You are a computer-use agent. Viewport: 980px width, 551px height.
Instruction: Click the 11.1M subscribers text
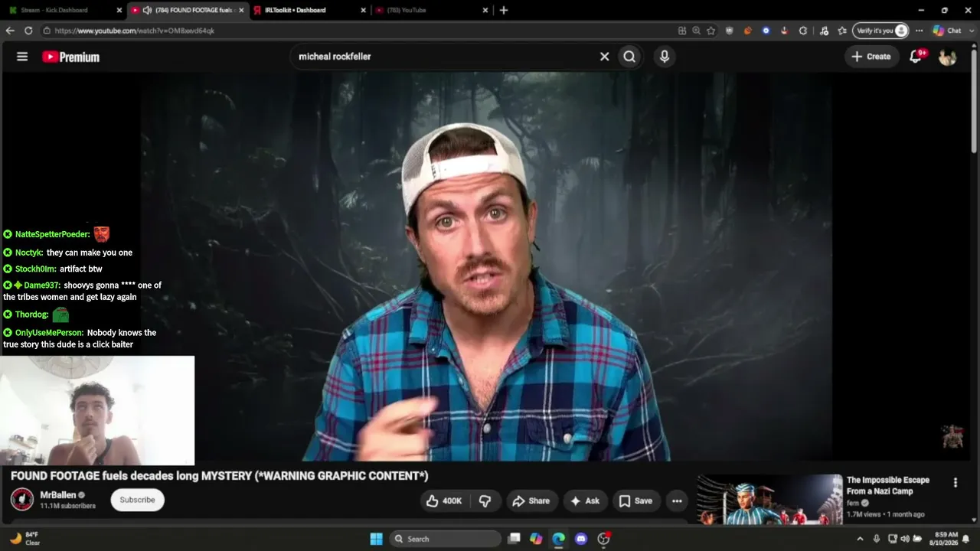(67, 506)
